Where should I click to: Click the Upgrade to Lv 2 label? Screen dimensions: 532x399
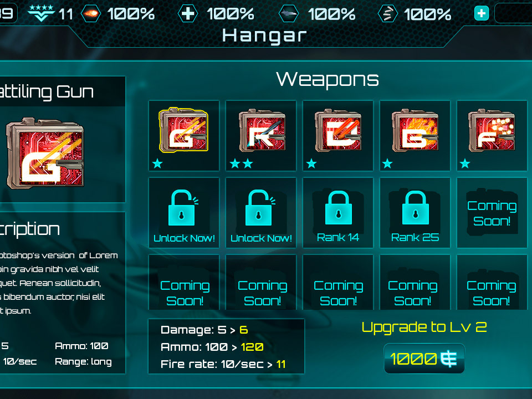click(424, 327)
